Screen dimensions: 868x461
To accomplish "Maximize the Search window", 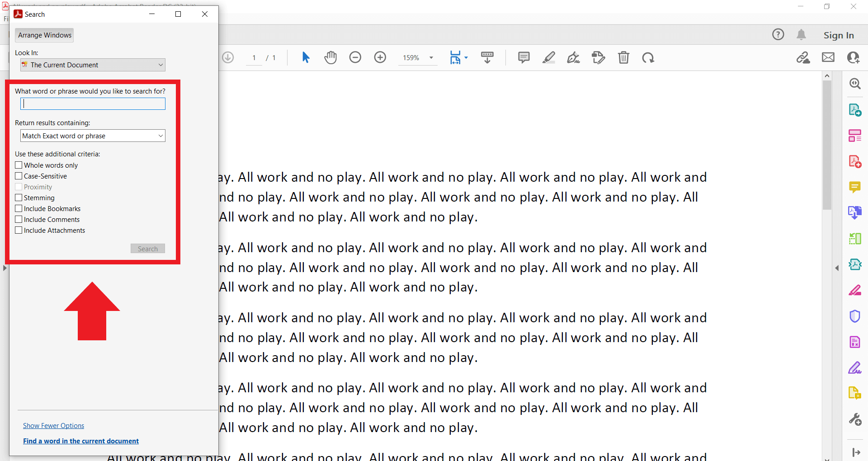I will pyautogui.click(x=178, y=14).
